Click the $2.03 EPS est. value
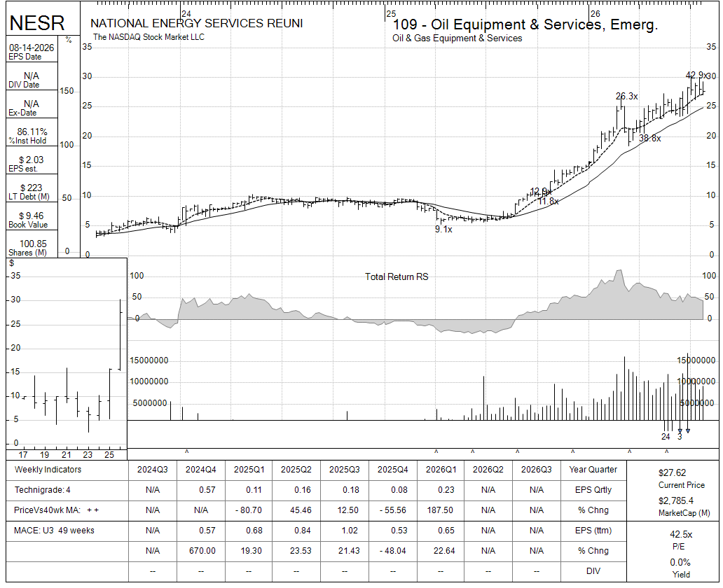This screenshot has height=588, width=723. 32,160
